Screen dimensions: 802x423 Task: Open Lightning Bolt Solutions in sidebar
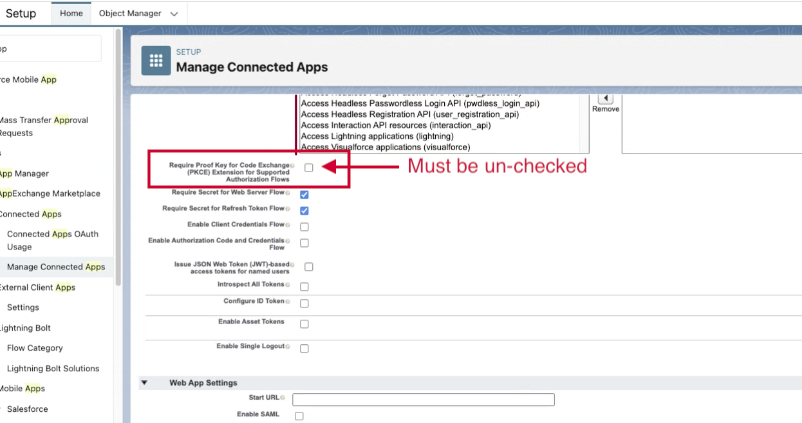pos(53,368)
